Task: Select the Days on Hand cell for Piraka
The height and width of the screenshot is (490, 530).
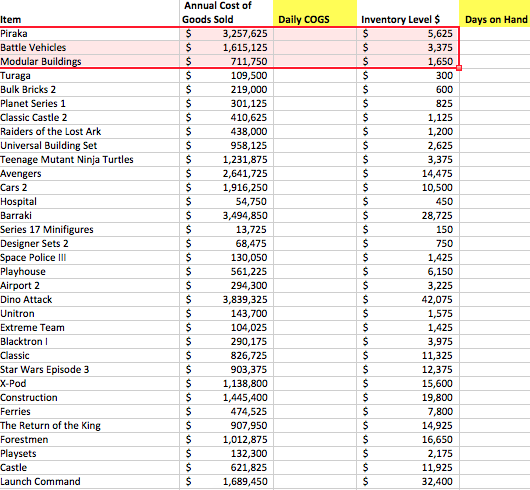Action: click(495, 34)
